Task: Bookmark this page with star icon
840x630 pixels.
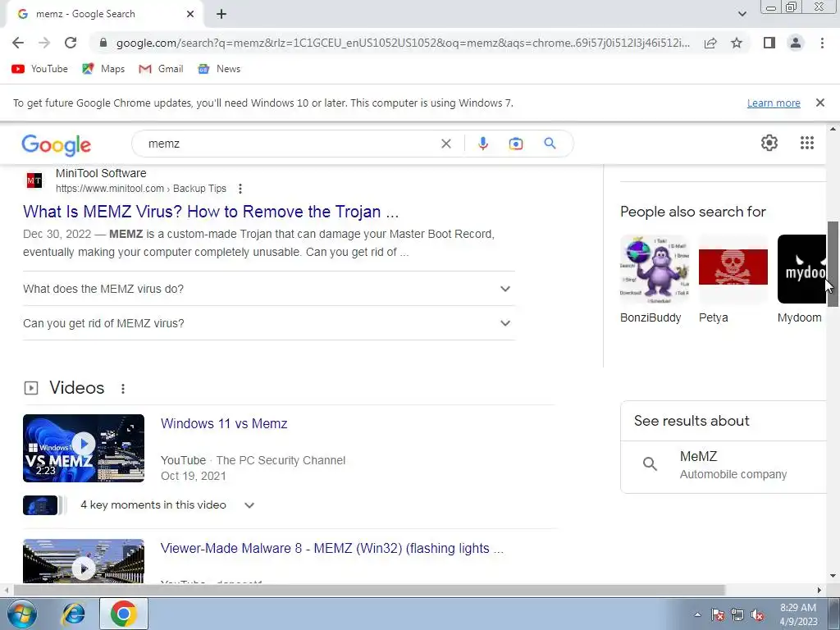Action: [x=737, y=43]
